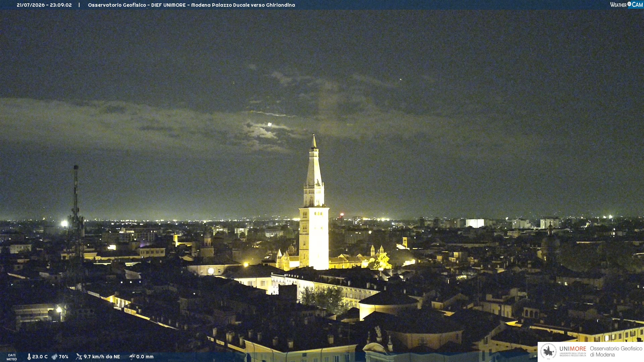Click the temperature value '23.0 C'

(40, 357)
